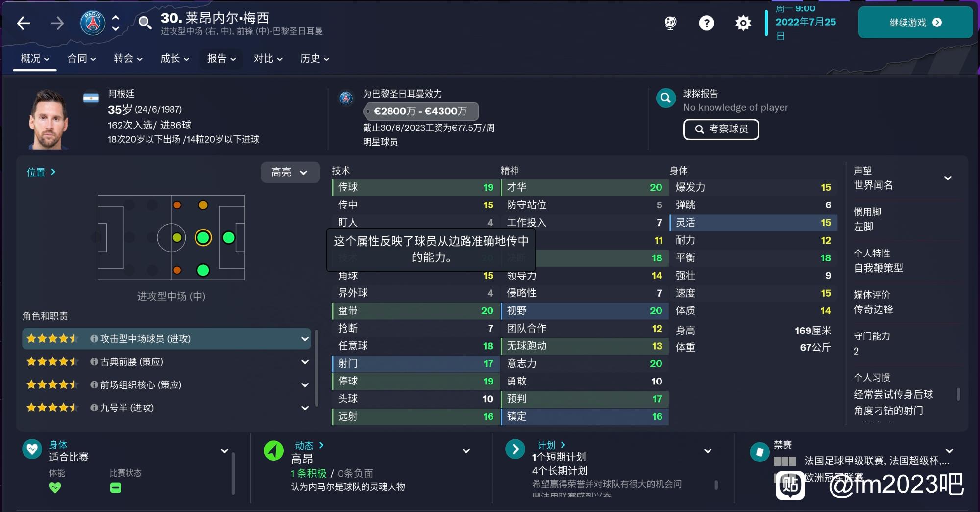
Task: Click the green arrow 动态 panel icon
Action: point(273,450)
